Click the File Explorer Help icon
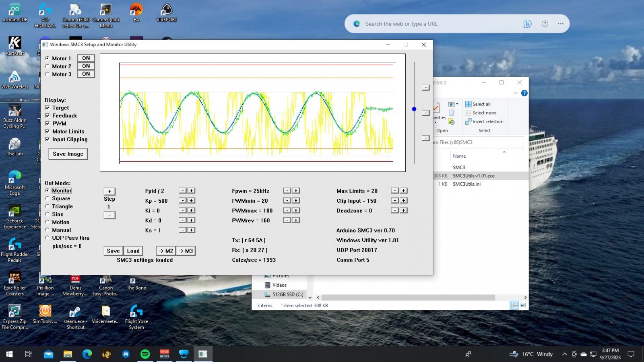Image resolution: width=644 pixels, height=362 pixels. pos(524,93)
